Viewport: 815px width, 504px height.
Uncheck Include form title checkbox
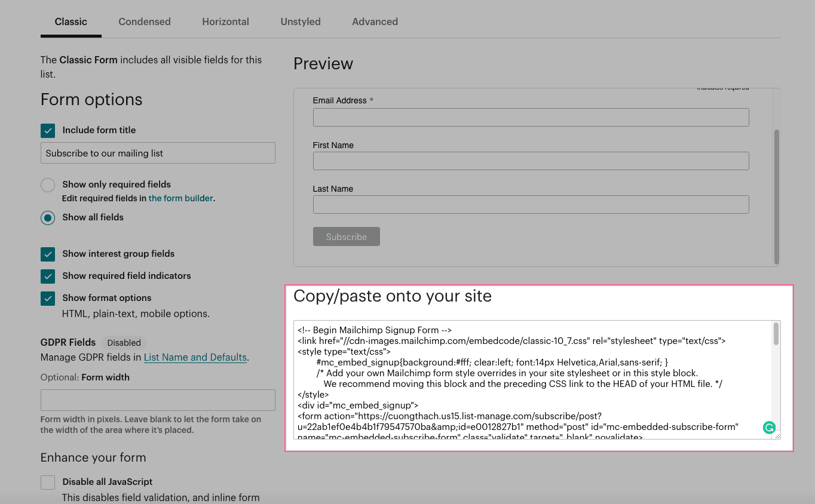[48, 130]
